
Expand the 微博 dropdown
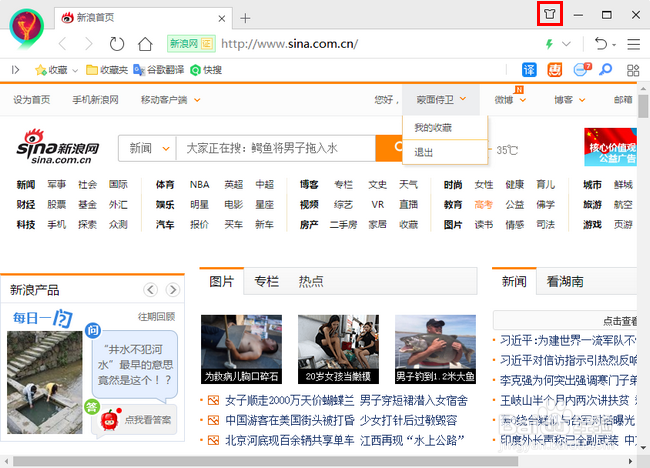[x=510, y=100]
